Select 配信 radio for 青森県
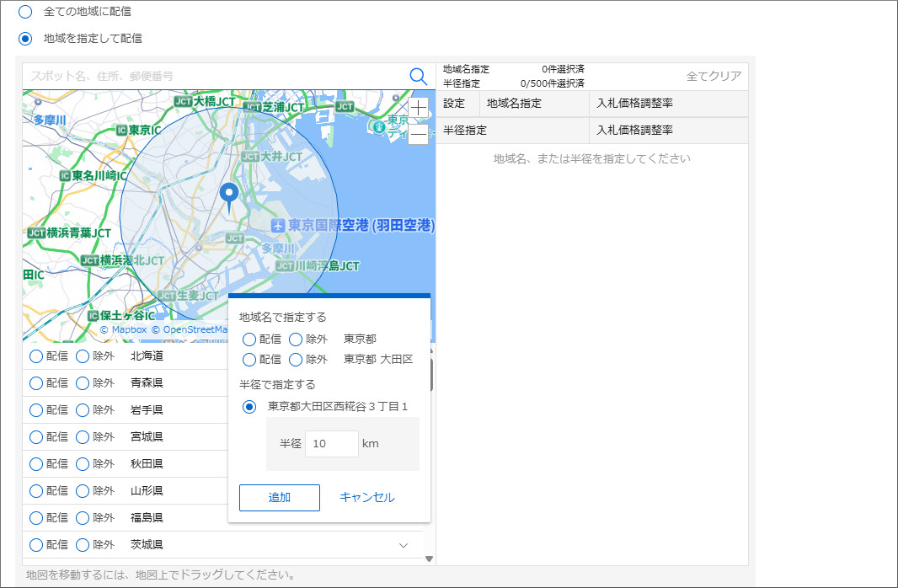Screen dimensions: 898x588 (36, 383)
